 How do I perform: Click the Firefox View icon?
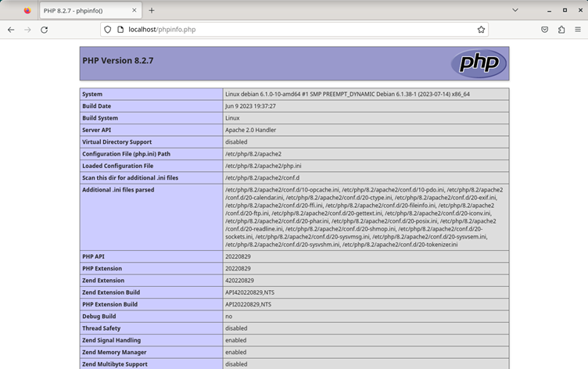27,10
